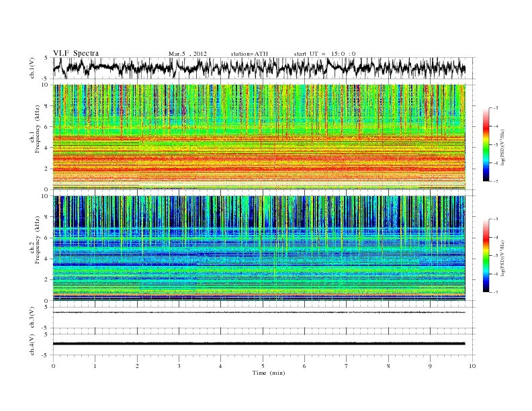Image resolution: width=532 pixels, height=411 pixels.
Task: Click time axis tick label "0"
Action: pyautogui.click(x=53, y=366)
